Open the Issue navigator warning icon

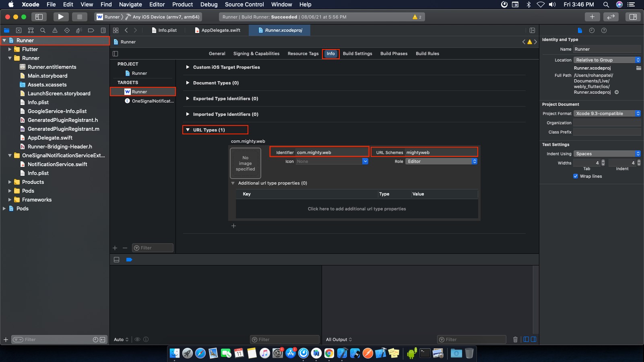coord(55,30)
